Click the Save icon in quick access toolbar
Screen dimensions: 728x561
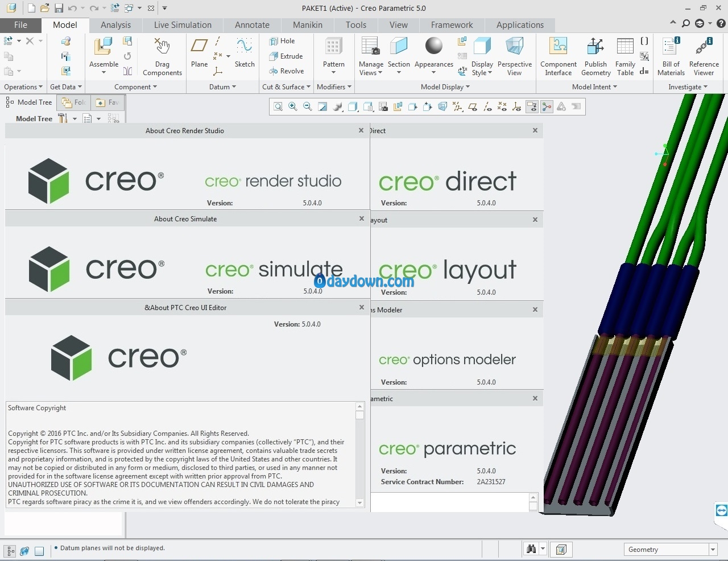(59, 8)
